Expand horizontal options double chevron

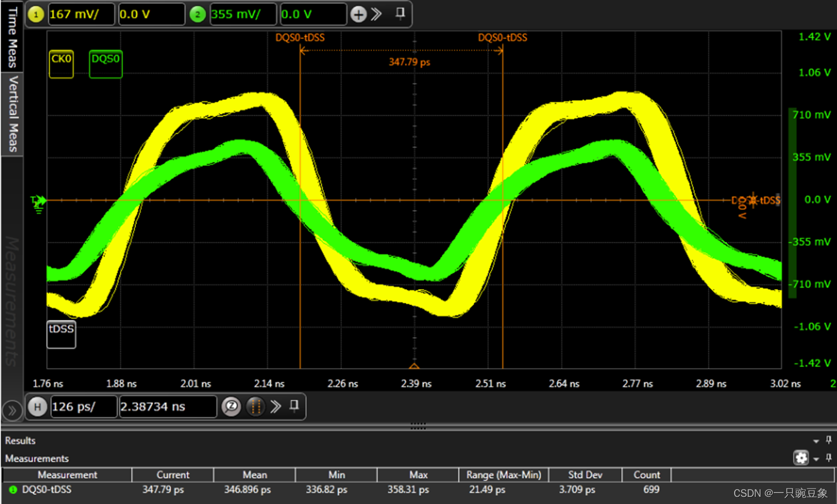tap(276, 407)
